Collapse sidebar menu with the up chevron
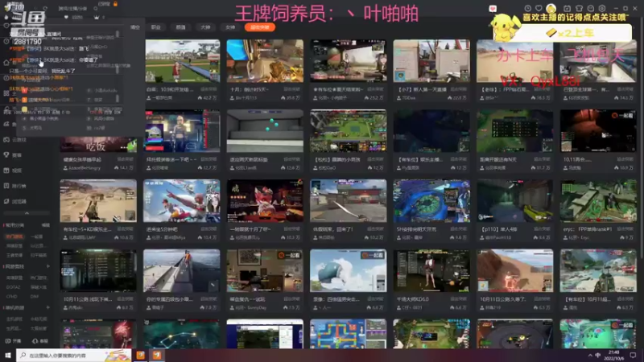This screenshot has width=644, height=362. tap(27, 213)
